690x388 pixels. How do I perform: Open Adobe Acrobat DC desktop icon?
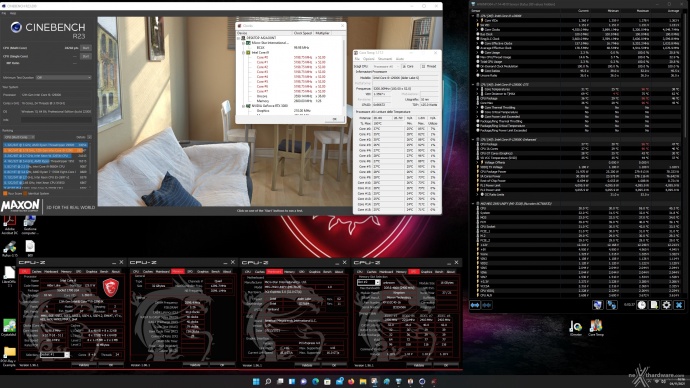[10, 224]
